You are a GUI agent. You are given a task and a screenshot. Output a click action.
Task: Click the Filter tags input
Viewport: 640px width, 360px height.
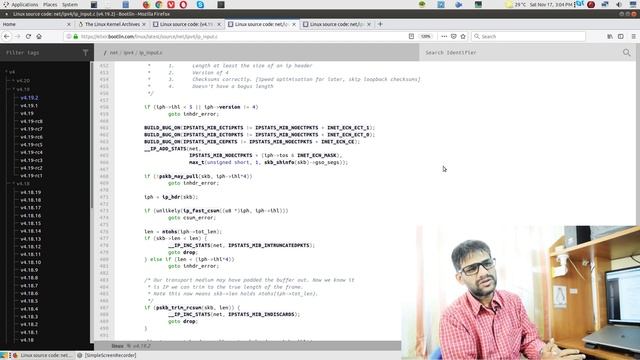(x=41, y=52)
